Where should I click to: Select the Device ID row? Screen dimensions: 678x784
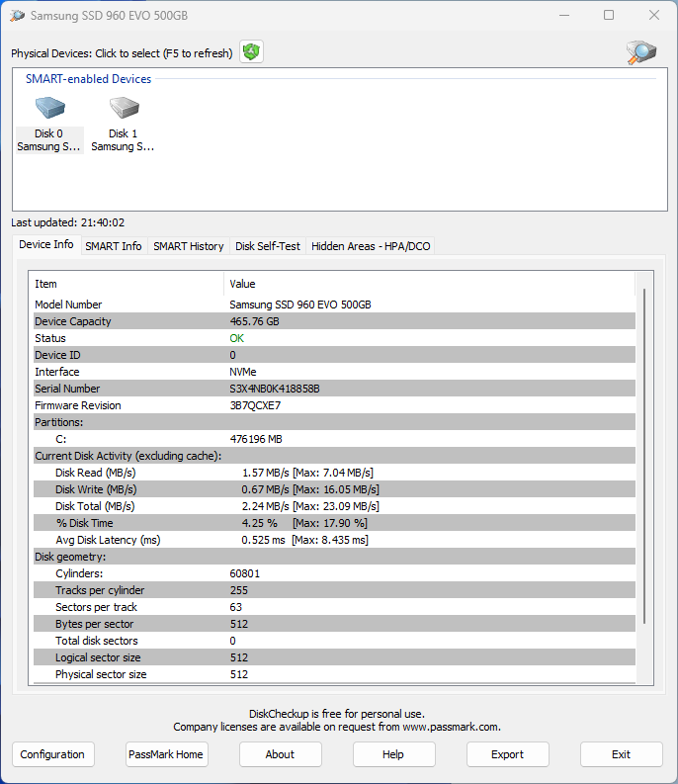point(334,355)
